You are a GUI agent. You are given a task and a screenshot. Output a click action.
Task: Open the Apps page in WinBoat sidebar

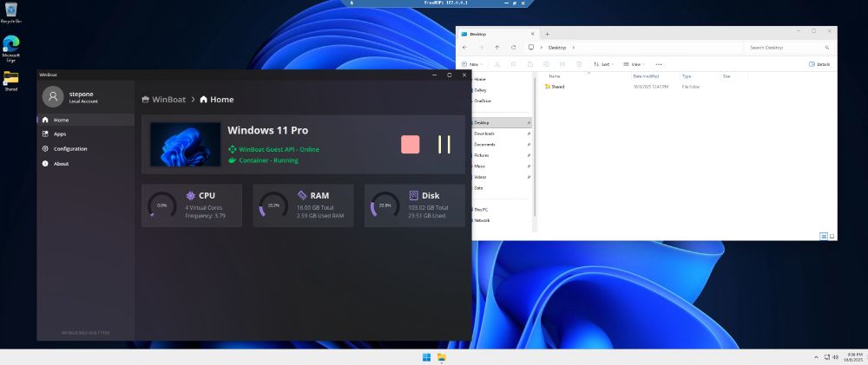86,134
